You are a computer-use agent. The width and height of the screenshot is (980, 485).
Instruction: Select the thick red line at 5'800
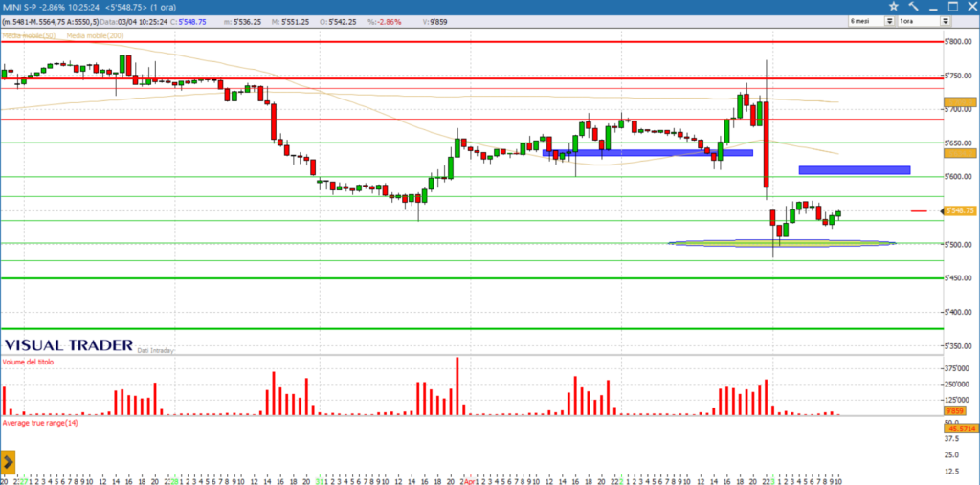pos(472,42)
